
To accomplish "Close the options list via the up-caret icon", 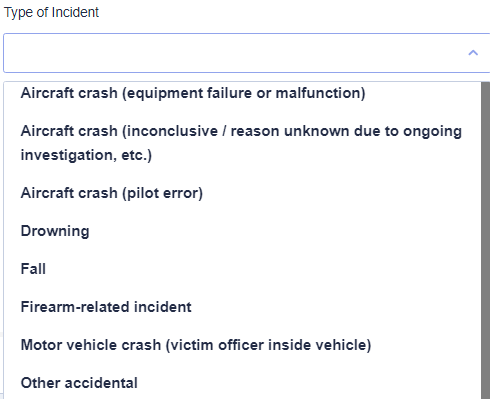I will [x=473, y=53].
